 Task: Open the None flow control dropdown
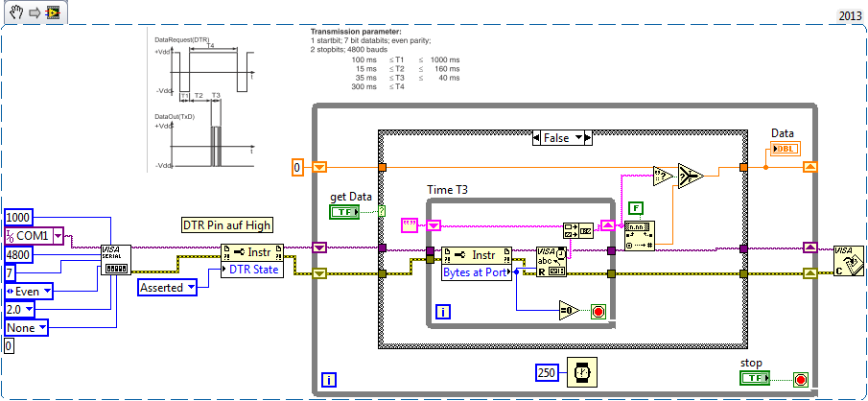click(42, 328)
